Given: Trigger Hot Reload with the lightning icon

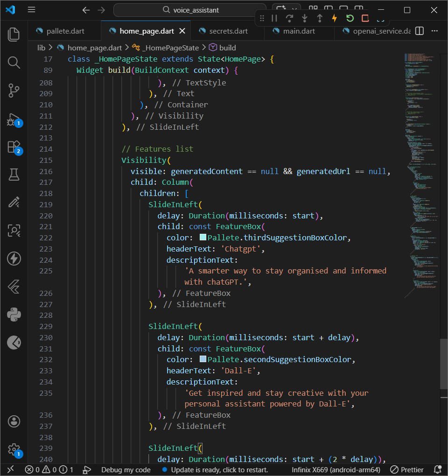Looking at the screenshot, I should point(335,18).
